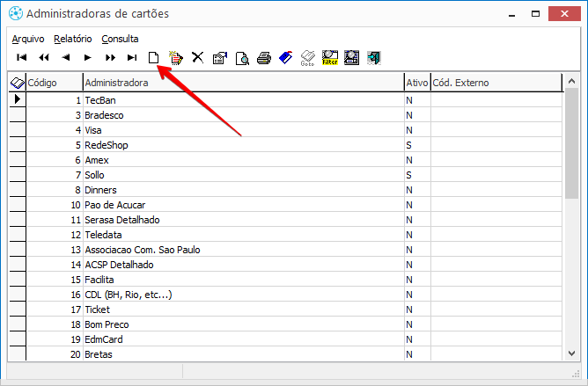Click the search window icon next to Filter
The height and width of the screenshot is (386, 588).
[351, 58]
